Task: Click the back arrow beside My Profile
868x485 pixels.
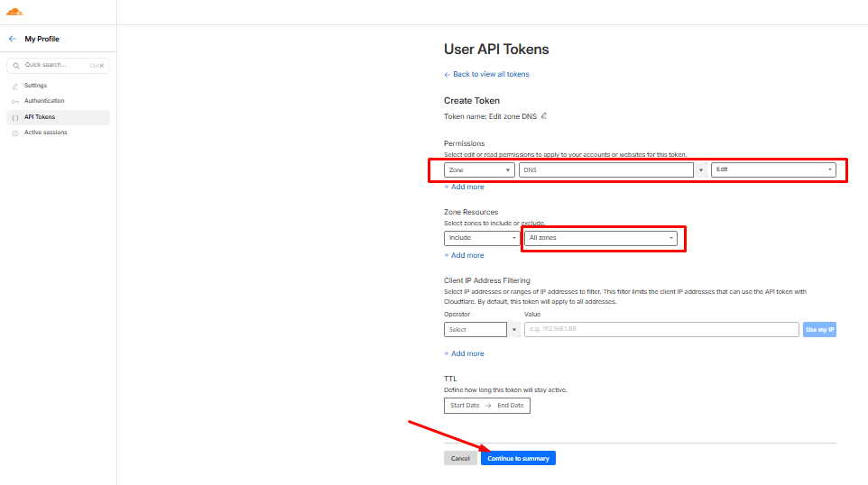Action: click(x=13, y=39)
